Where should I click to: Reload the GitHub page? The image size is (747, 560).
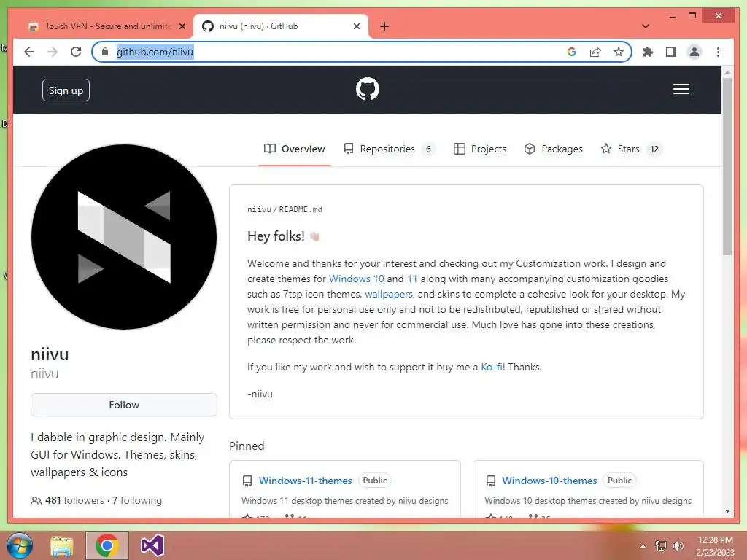(x=76, y=52)
